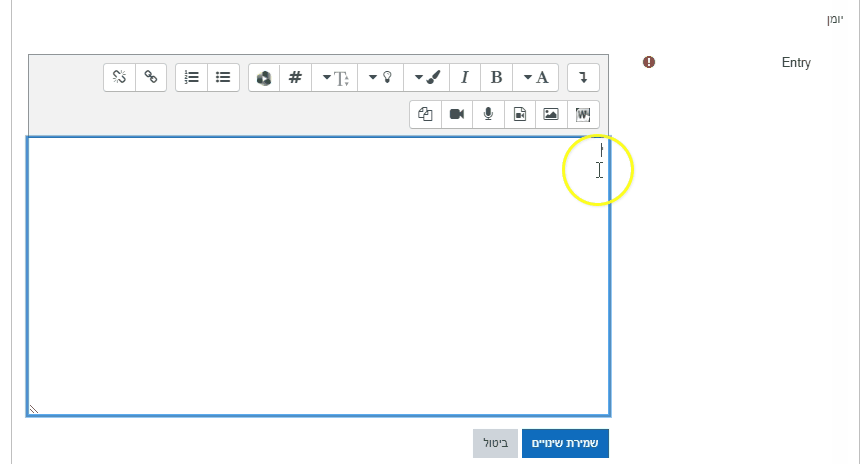Open the font size T dropdown
862x464 pixels.
pos(335,78)
